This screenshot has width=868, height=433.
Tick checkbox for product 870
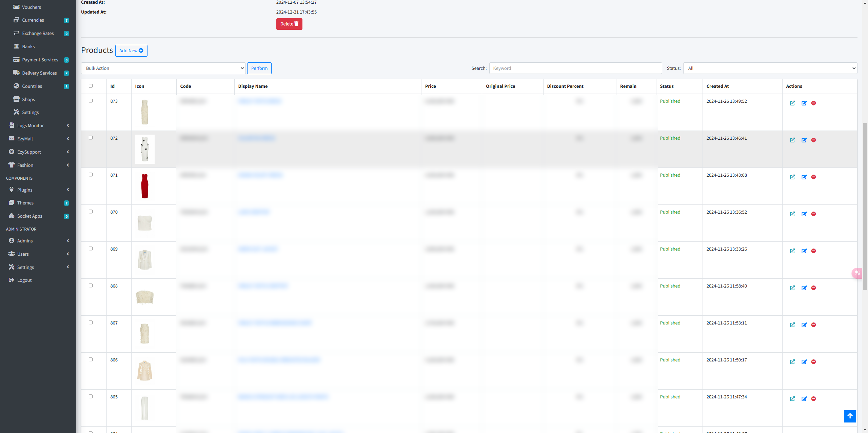coord(91,212)
